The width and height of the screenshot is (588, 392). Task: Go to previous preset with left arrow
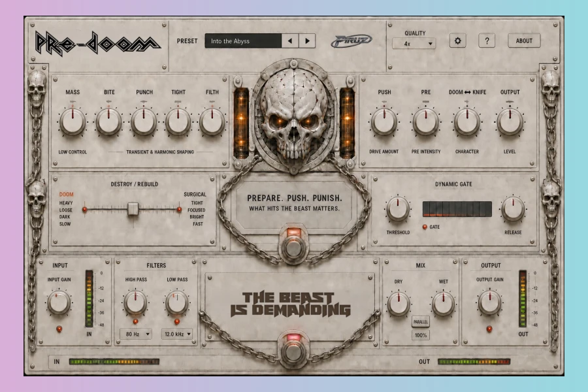tap(290, 41)
